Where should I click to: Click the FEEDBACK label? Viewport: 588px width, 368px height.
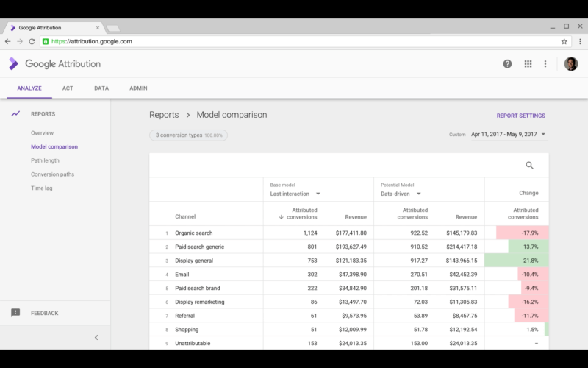[x=45, y=314]
